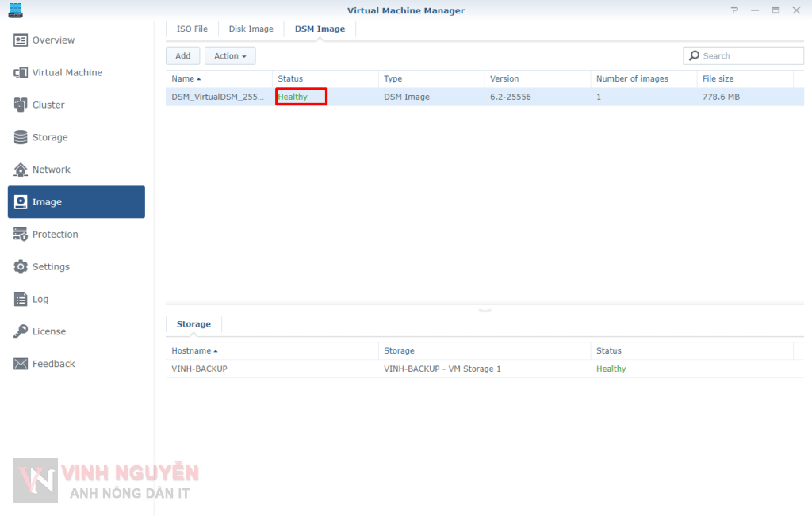Click the Add button

pos(183,56)
